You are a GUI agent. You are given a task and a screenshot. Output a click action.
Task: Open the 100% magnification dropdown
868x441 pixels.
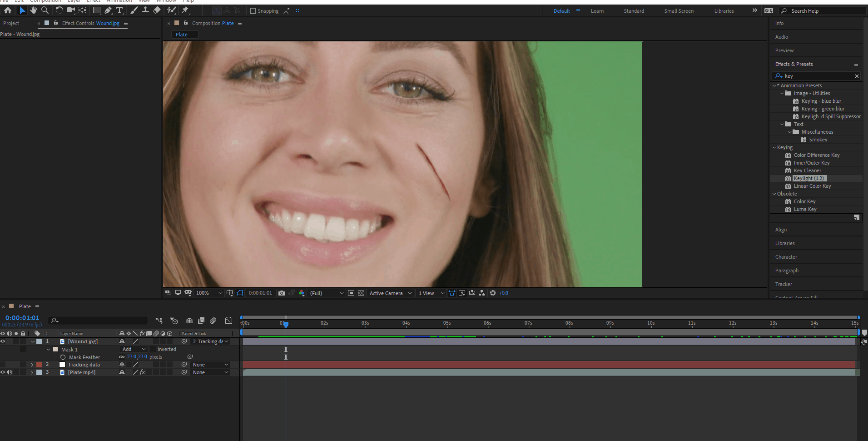point(209,293)
